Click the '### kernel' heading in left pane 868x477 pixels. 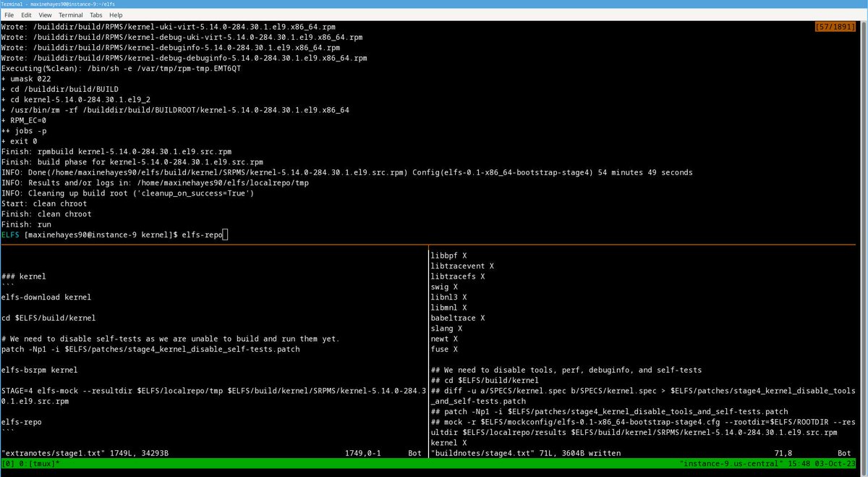click(x=24, y=277)
